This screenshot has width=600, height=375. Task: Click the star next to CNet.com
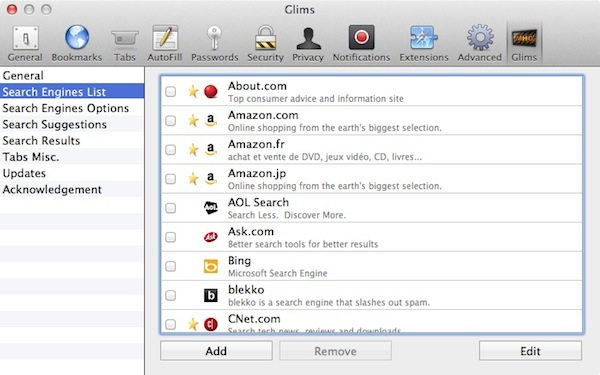193,324
